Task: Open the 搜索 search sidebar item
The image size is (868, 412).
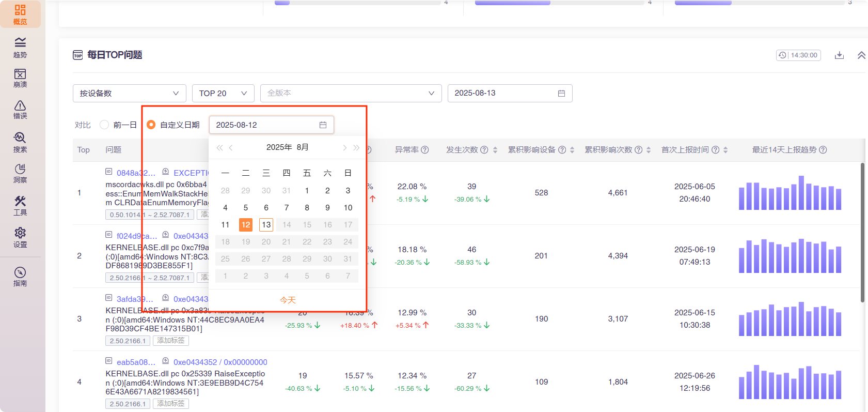Action: tap(20, 142)
